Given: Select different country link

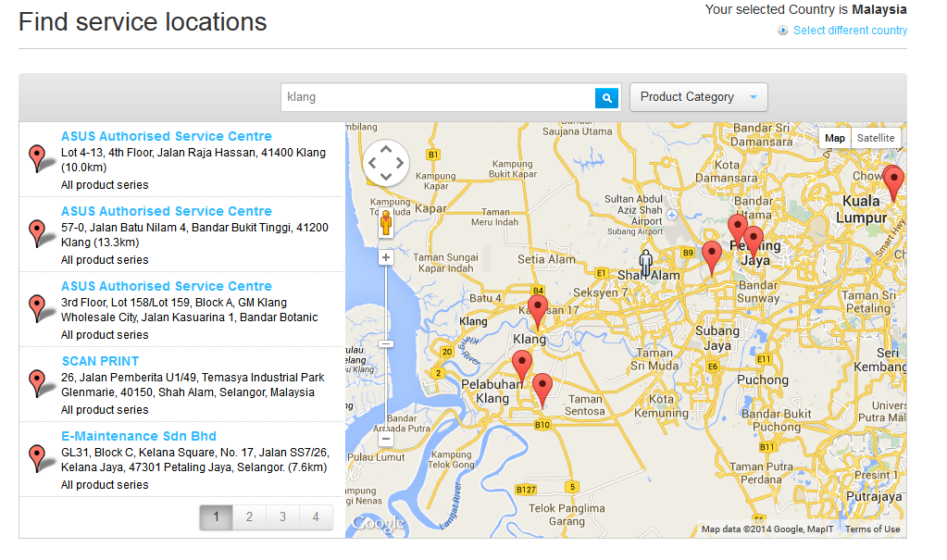Looking at the screenshot, I should (x=850, y=31).
